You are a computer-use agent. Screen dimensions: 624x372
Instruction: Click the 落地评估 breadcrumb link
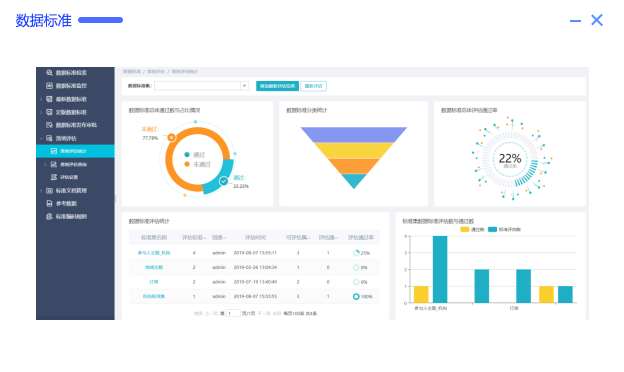[156, 72]
